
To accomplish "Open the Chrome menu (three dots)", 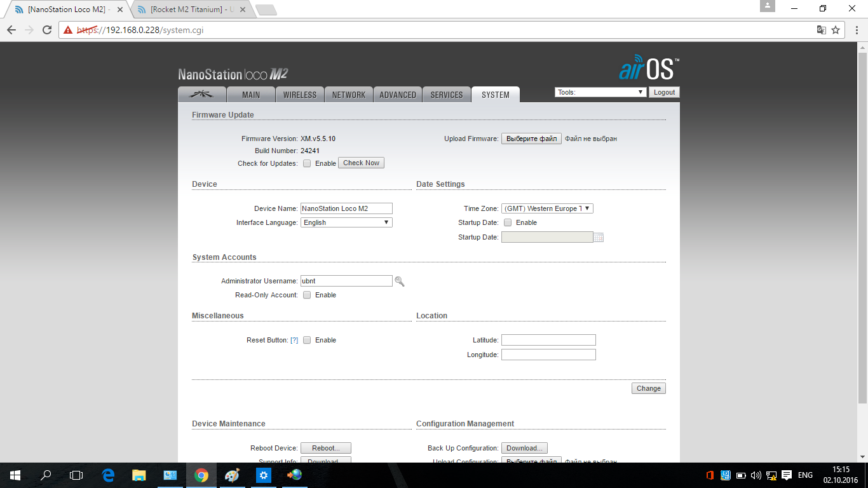I will (856, 30).
